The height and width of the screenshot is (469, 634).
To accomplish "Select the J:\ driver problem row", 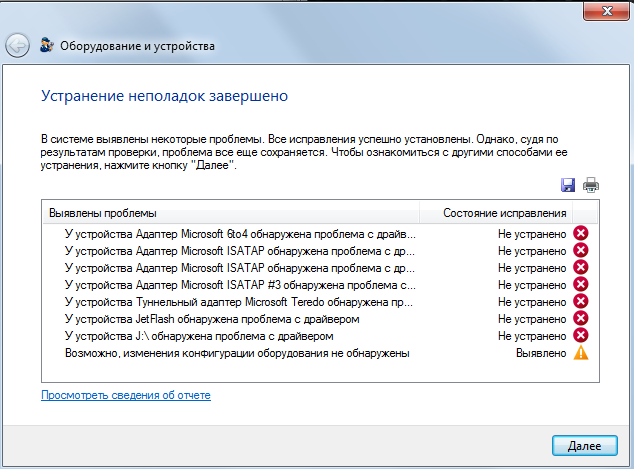I will pos(320,336).
